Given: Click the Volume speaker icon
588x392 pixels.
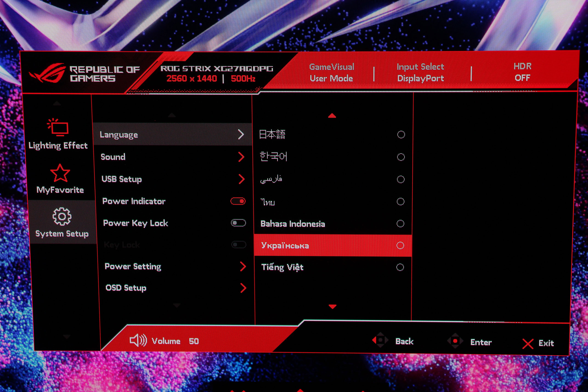Looking at the screenshot, I should (138, 341).
